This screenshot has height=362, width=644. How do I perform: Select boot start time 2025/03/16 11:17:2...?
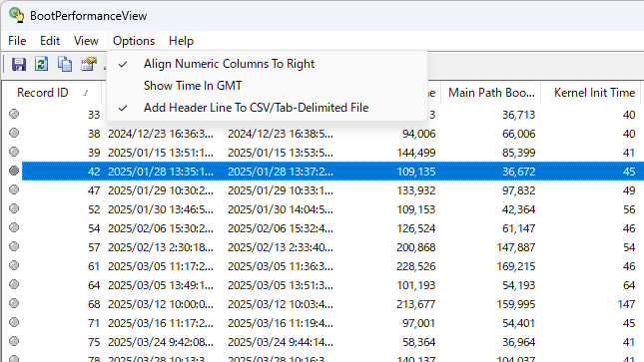[x=161, y=323]
